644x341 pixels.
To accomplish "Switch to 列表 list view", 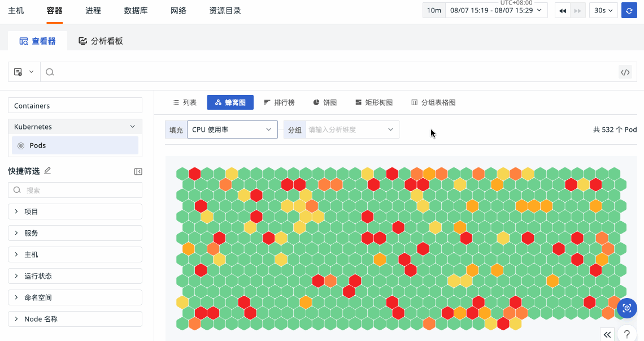I will pos(185,102).
